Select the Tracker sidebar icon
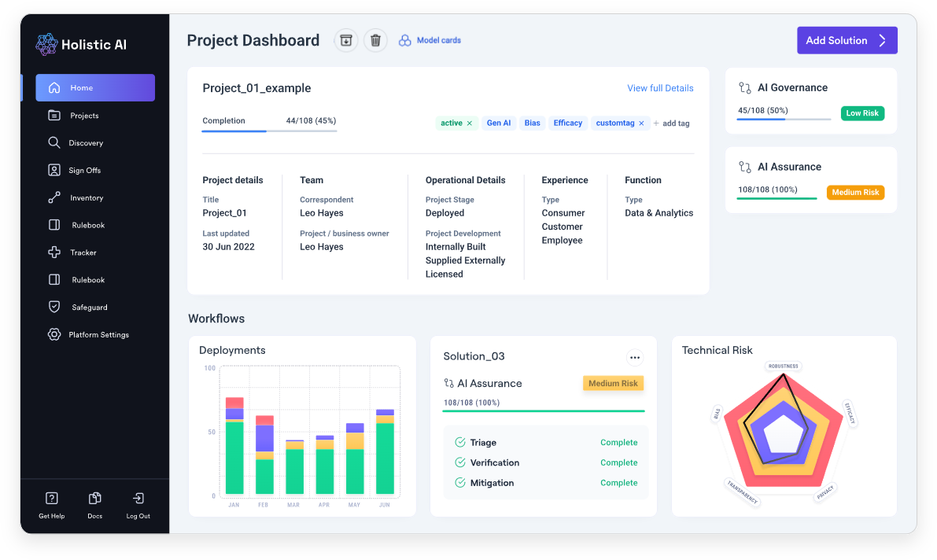The width and height of the screenshot is (937, 560). tap(53, 252)
